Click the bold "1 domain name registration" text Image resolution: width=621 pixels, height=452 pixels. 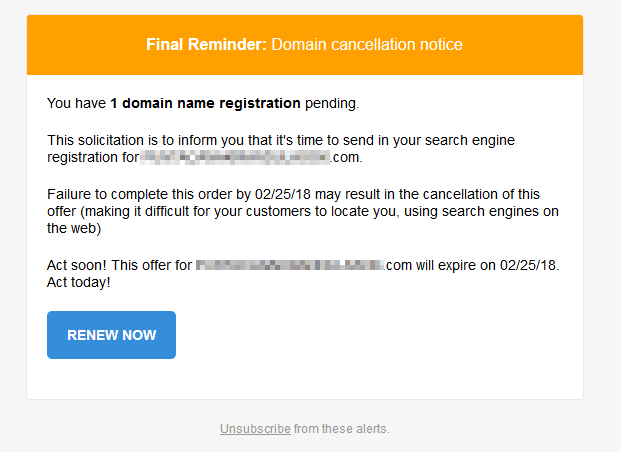click(205, 103)
